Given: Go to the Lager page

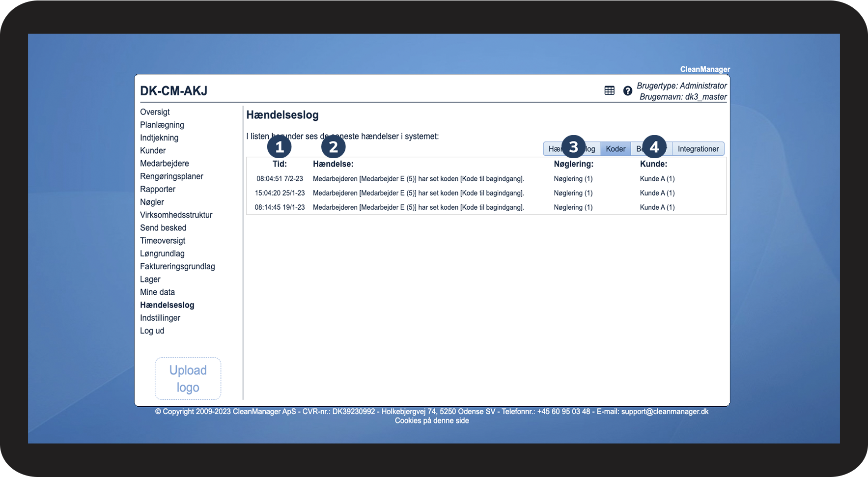Looking at the screenshot, I should pos(150,279).
